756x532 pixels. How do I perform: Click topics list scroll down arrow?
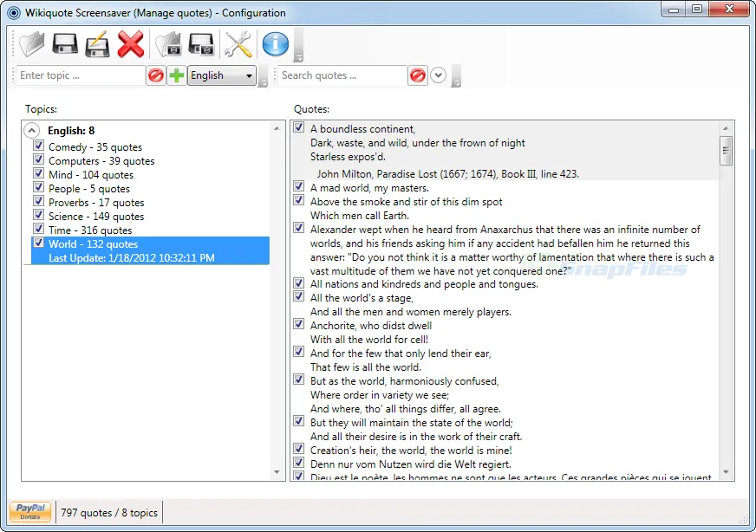point(277,472)
